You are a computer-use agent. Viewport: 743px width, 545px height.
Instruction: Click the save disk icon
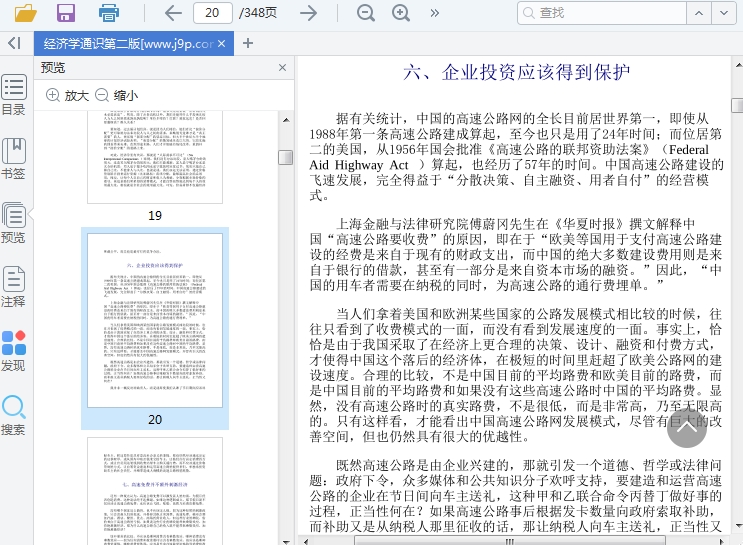tap(66, 13)
